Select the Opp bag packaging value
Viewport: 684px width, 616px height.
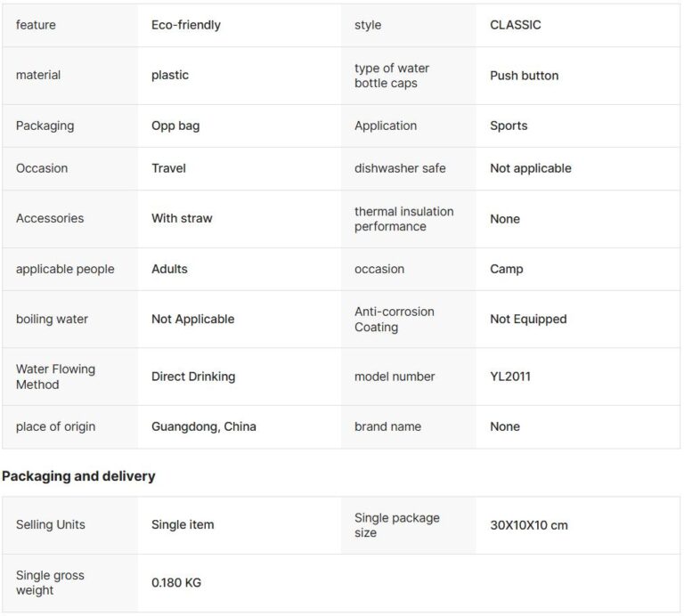(175, 126)
